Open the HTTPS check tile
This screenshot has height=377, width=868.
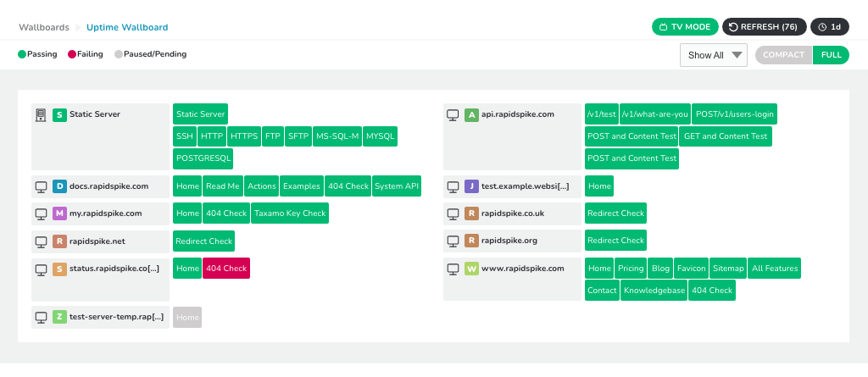coord(245,136)
